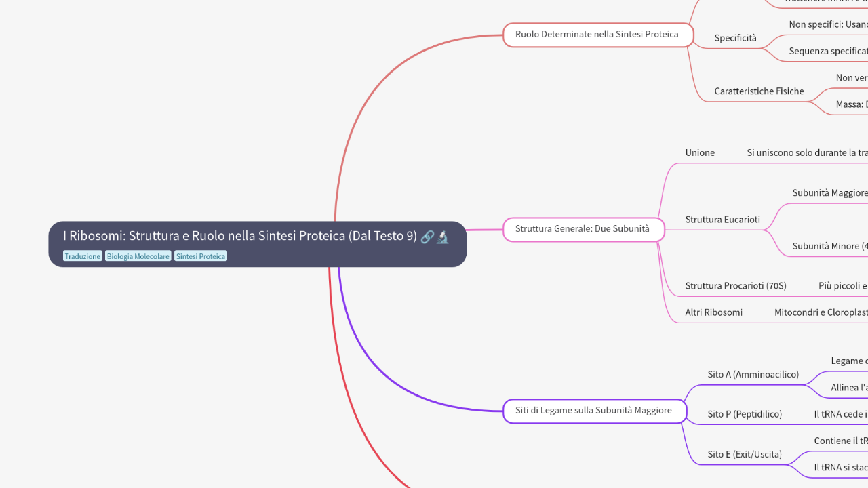
Task: Click the Altri Ribosomi subtopic
Action: (x=713, y=312)
